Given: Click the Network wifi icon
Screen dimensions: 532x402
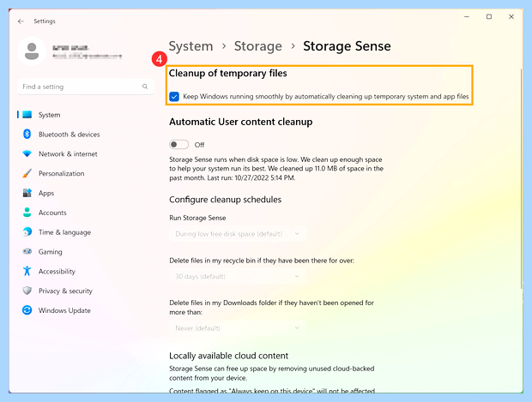Looking at the screenshot, I should (x=27, y=154).
